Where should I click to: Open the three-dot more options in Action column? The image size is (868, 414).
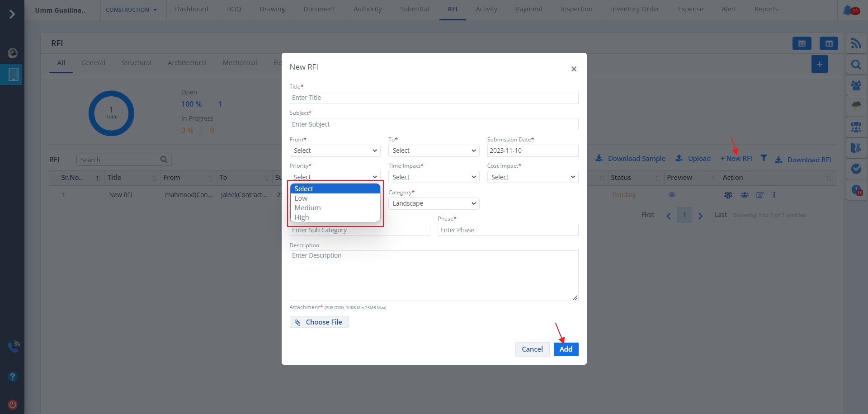(x=774, y=195)
